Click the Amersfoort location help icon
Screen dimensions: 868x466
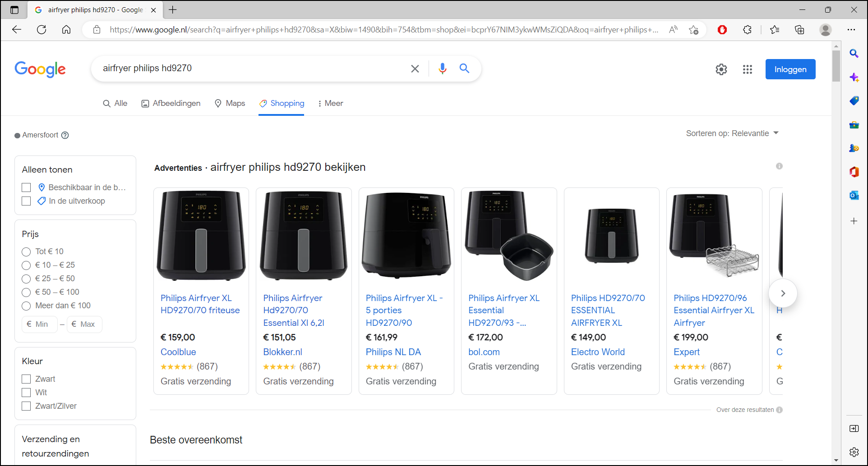click(x=65, y=135)
